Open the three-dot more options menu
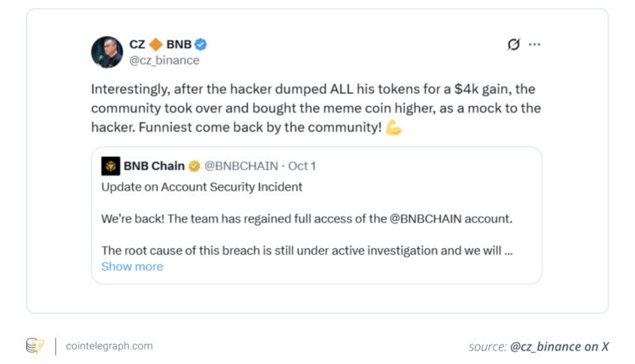 point(534,44)
